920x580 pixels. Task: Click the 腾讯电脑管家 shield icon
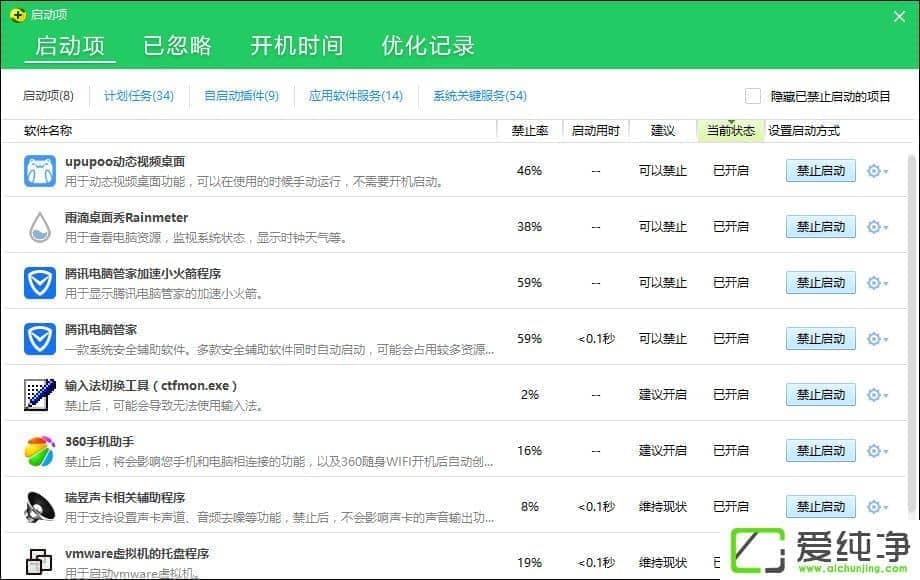tap(40, 339)
